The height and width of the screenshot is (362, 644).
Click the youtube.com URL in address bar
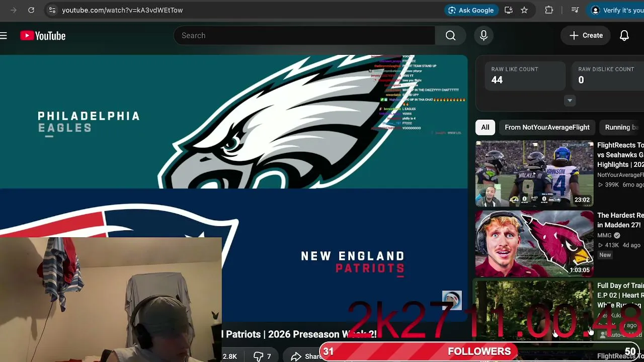click(122, 10)
